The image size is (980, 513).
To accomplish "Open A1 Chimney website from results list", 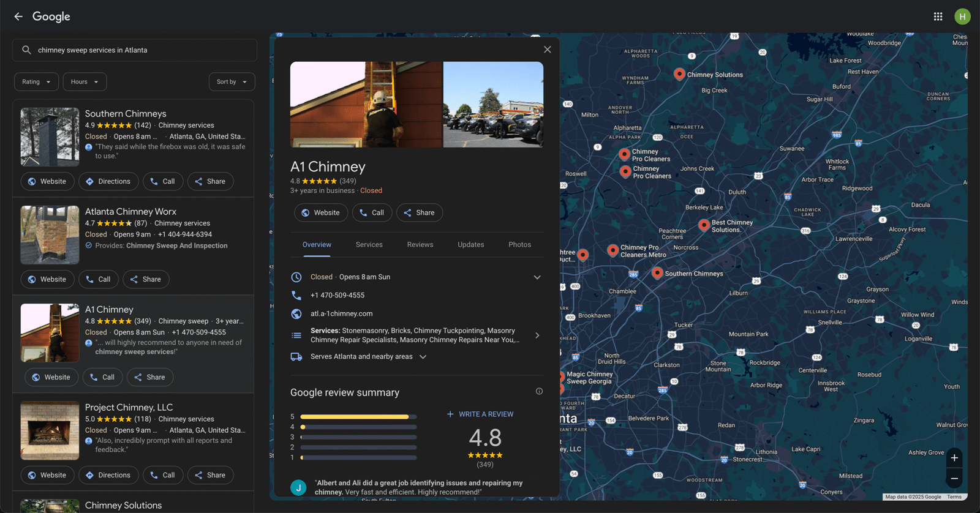I will pos(51,377).
